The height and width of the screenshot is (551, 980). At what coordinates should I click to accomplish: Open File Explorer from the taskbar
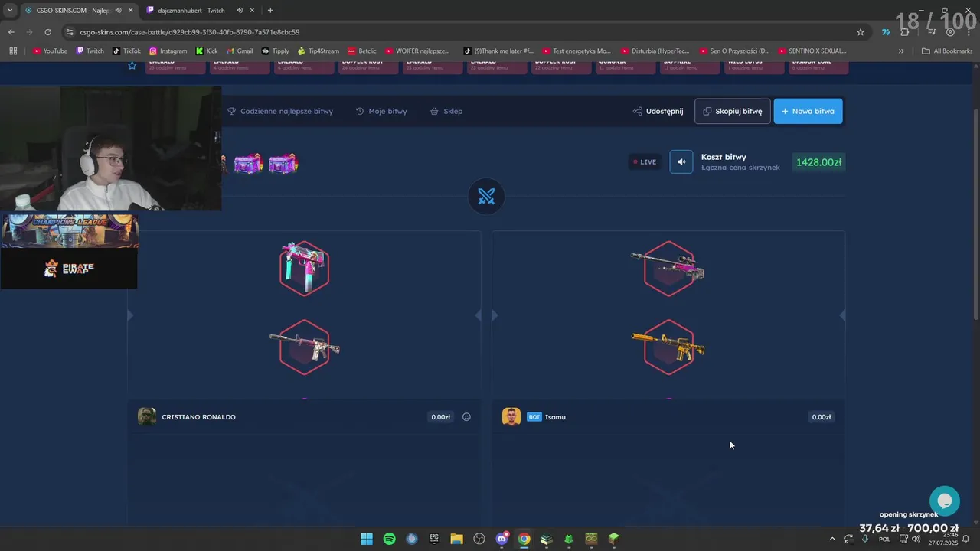tap(456, 539)
